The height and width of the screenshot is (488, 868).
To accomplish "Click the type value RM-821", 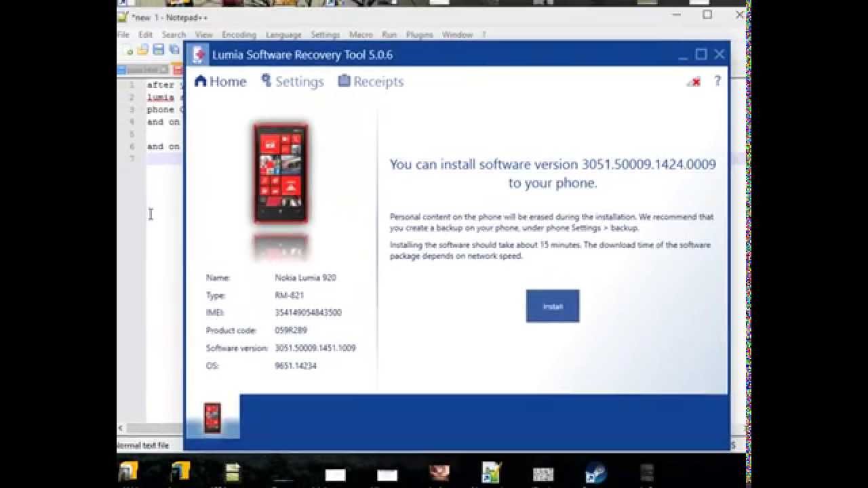I will click(x=289, y=295).
